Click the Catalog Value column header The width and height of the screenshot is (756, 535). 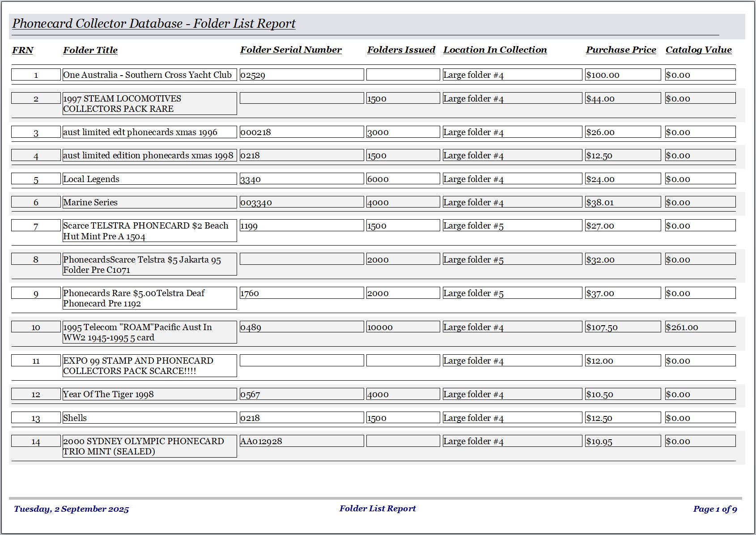click(x=699, y=50)
